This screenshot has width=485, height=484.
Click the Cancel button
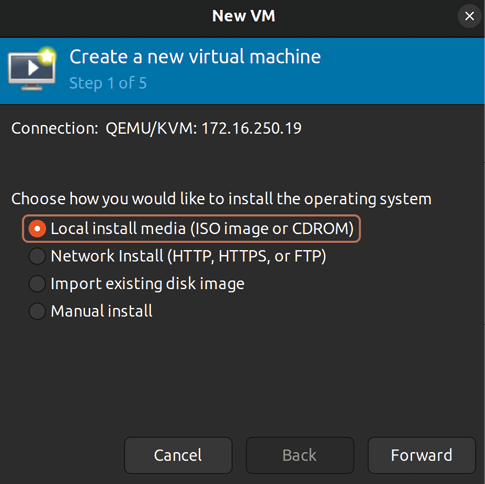(x=178, y=455)
